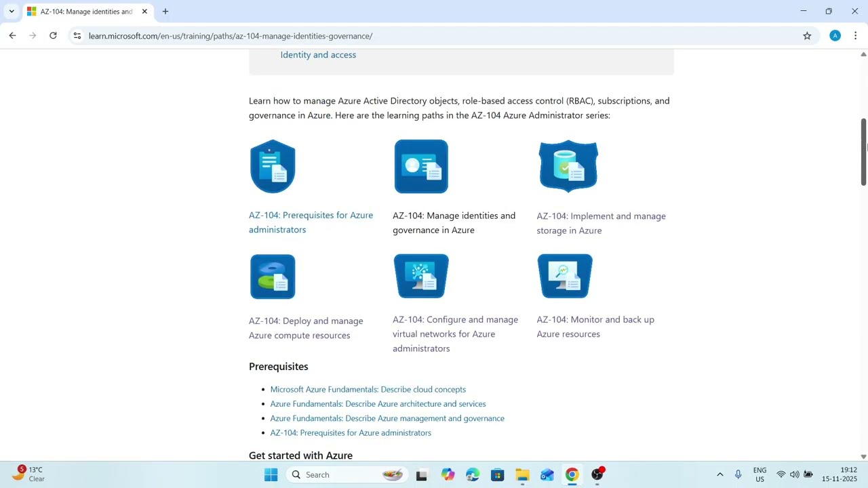The width and height of the screenshot is (868, 488).
Task: Click the Configure virtual networks icon
Action: click(x=421, y=276)
